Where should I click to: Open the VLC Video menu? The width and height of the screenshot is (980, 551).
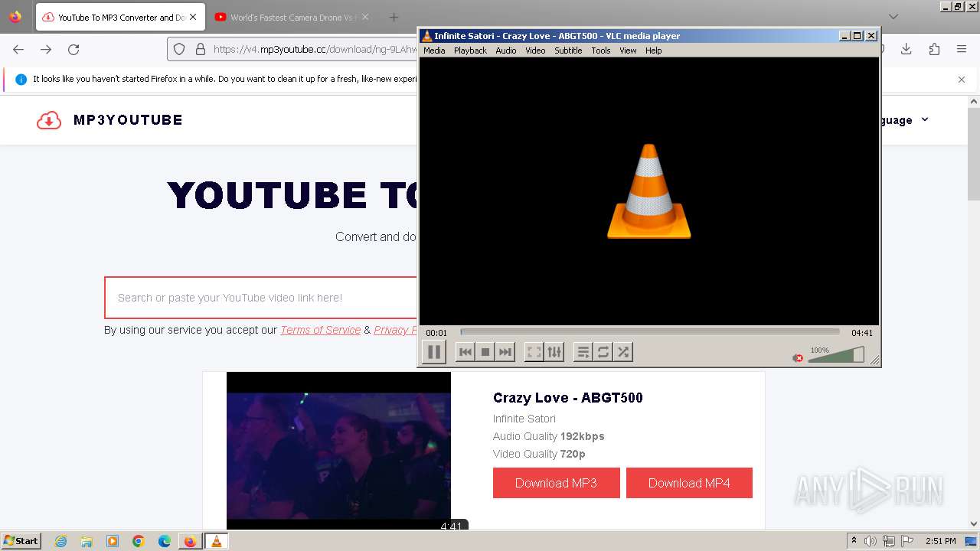point(535,51)
